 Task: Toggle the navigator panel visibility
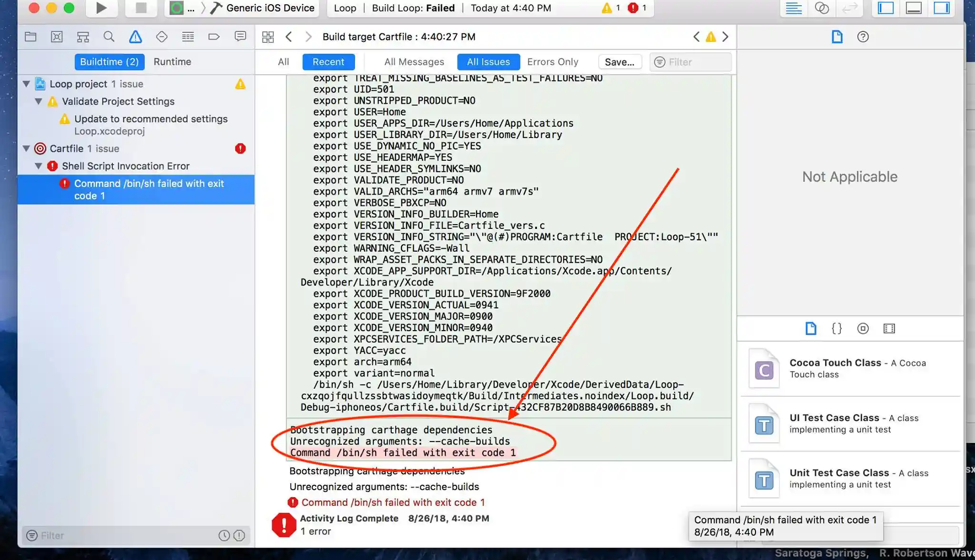885,8
